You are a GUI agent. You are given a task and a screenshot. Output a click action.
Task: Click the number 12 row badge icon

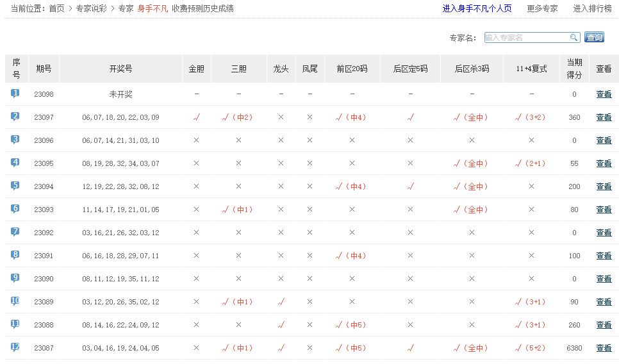pos(15,347)
